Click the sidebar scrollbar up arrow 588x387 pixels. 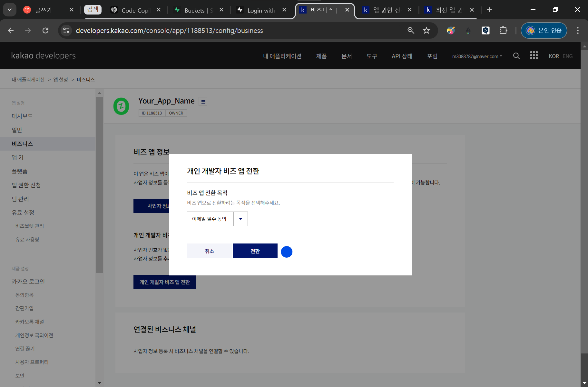click(99, 93)
